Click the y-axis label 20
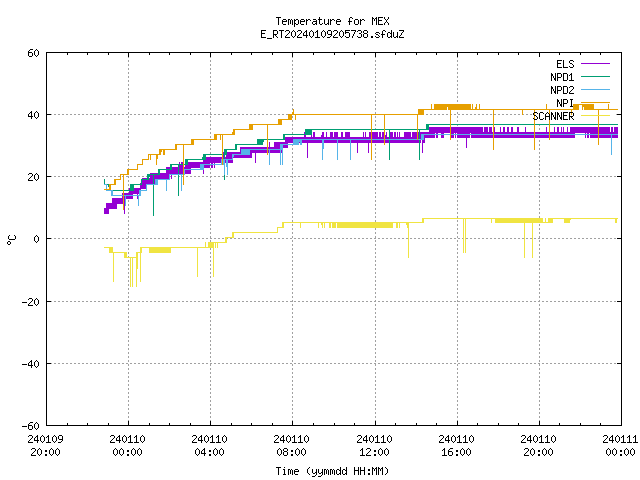Screen dimensions: 640x480 click(x=33, y=177)
